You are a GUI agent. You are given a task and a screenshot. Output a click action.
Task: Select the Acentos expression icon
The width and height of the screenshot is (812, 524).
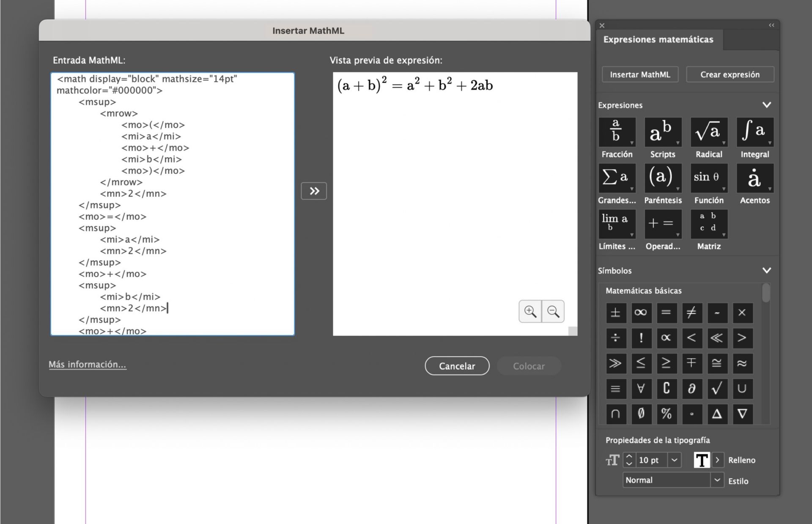tap(754, 178)
